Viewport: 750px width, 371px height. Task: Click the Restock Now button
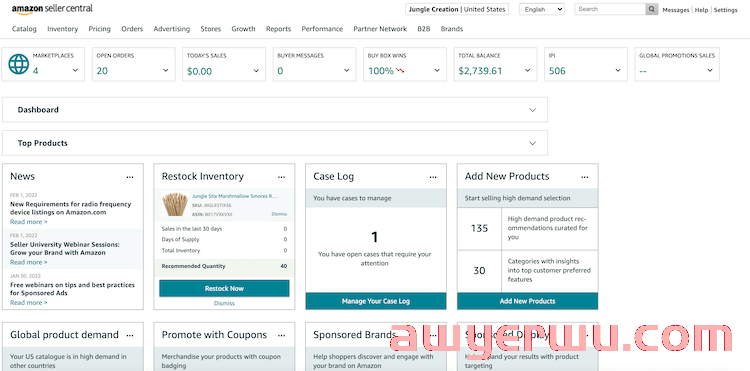(224, 289)
